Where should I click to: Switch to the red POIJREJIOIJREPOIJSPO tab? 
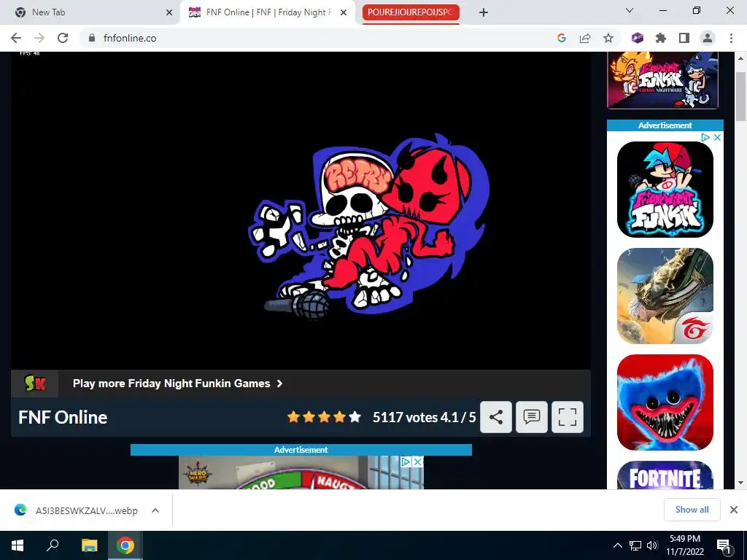411,12
